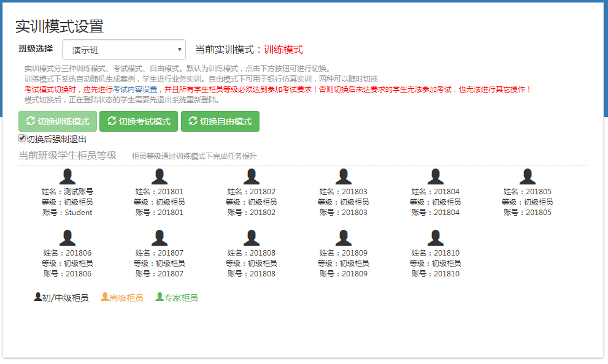608x364 pixels.
Task: Select student 201805's avatar icon
Action: pos(528,176)
